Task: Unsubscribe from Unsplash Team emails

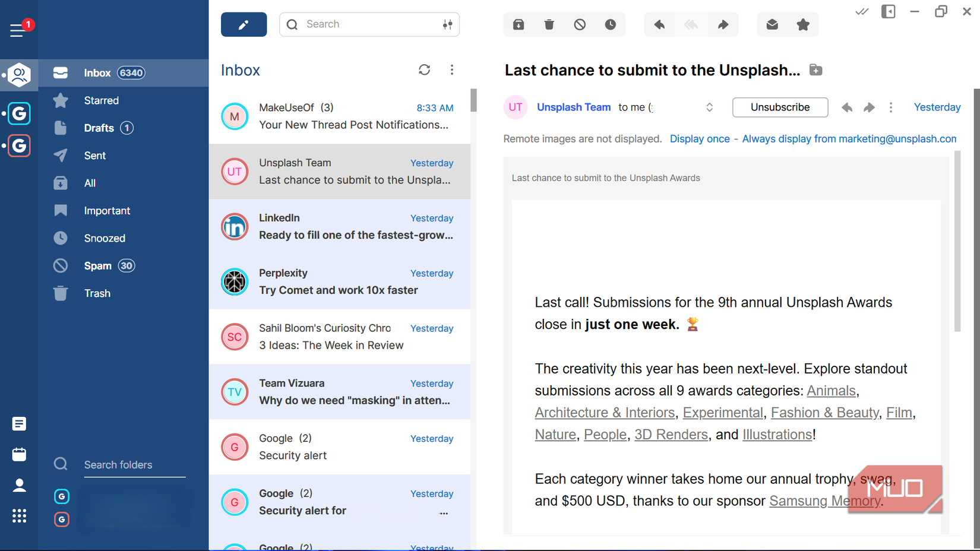Action: coord(780,107)
